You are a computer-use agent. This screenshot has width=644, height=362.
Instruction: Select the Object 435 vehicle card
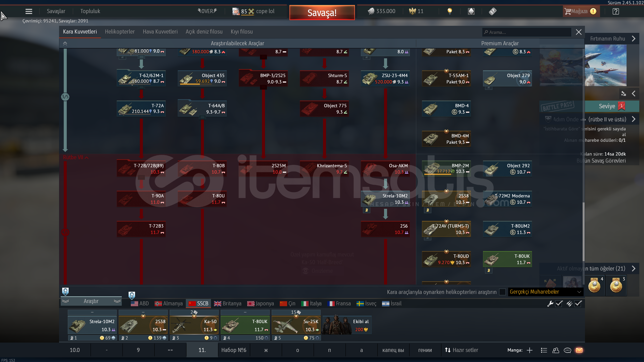point(202,79)
